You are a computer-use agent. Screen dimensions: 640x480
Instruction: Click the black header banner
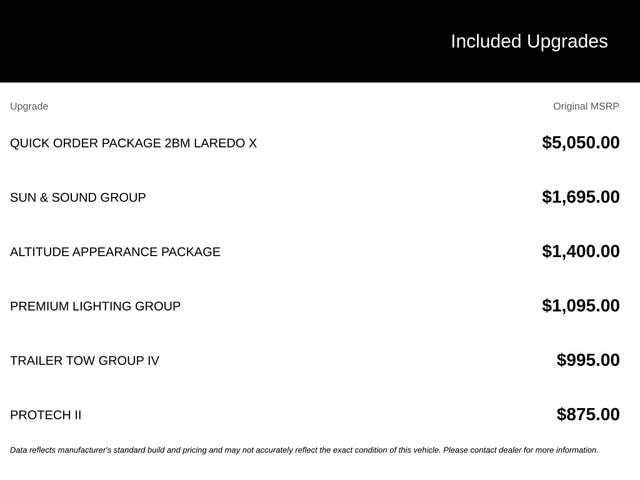pyautogui.click(x=320, y=41)
